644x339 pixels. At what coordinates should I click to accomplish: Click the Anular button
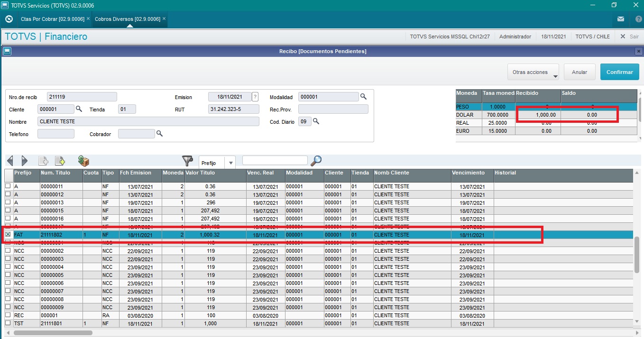tap(580, 72)
